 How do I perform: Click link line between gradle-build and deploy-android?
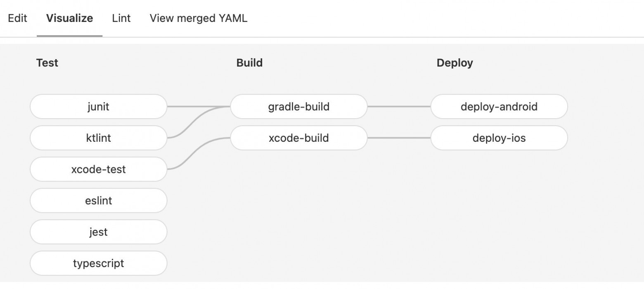(x=398, y=107)
